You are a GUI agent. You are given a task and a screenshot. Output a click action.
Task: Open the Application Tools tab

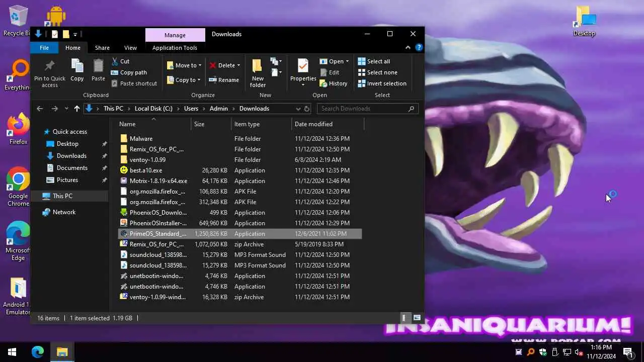pos(175,48)
